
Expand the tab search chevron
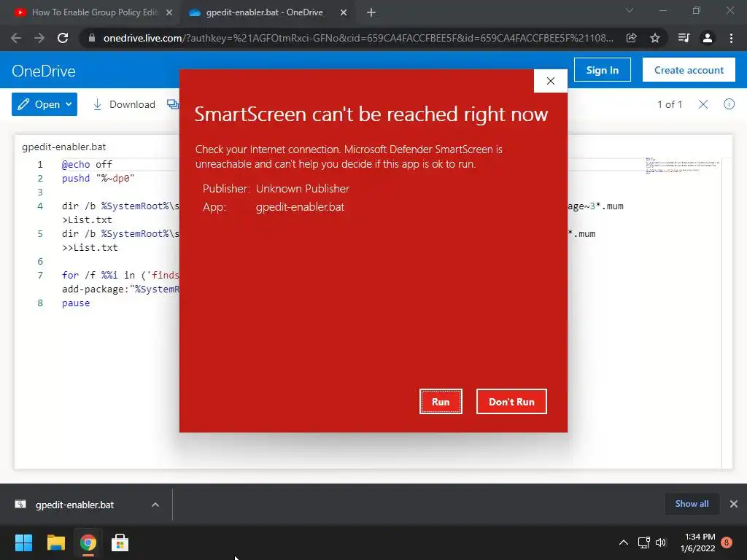tap(630, 10)
